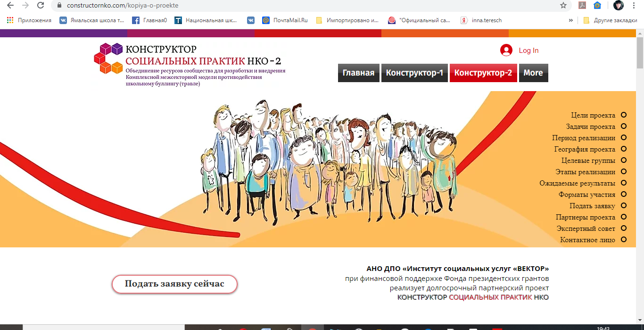Click the browser back arrow
Viewport: 644px width, 330px height.
pos(10,6)
